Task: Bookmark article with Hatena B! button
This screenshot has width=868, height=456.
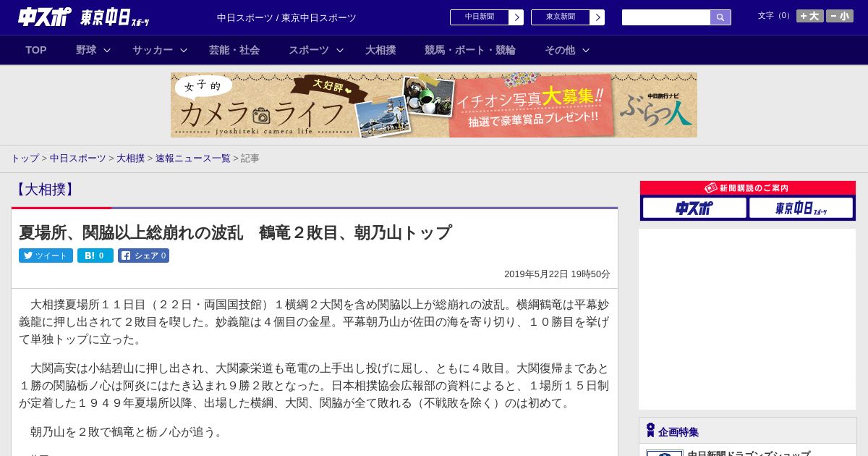Action: click(95, 256)
